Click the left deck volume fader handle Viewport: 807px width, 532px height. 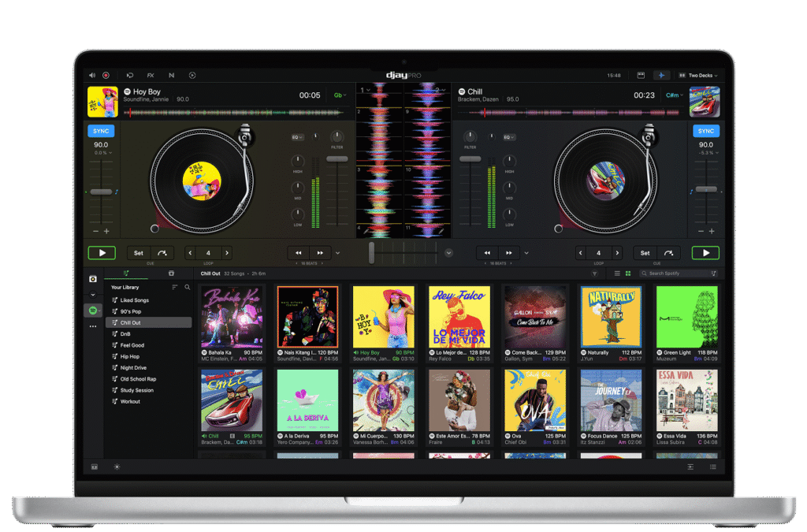337,159
